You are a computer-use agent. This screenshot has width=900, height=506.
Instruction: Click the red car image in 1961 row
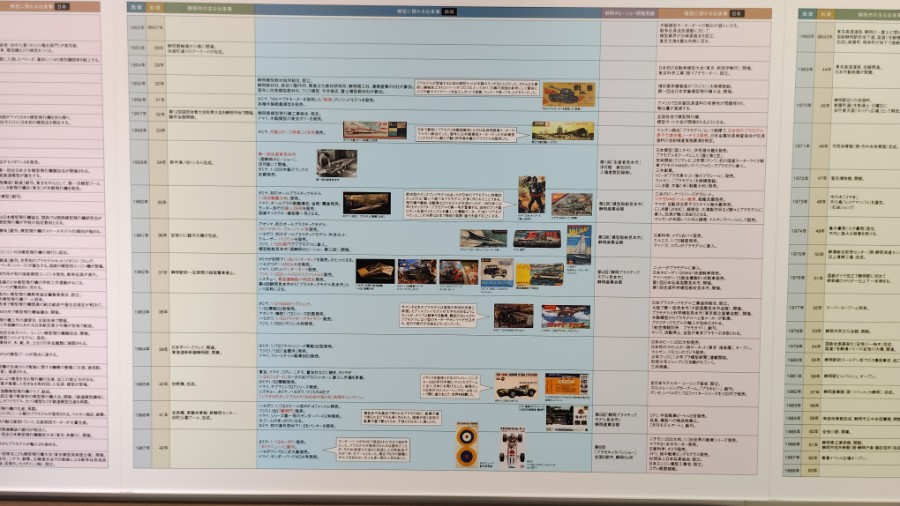tap(537, 239)
